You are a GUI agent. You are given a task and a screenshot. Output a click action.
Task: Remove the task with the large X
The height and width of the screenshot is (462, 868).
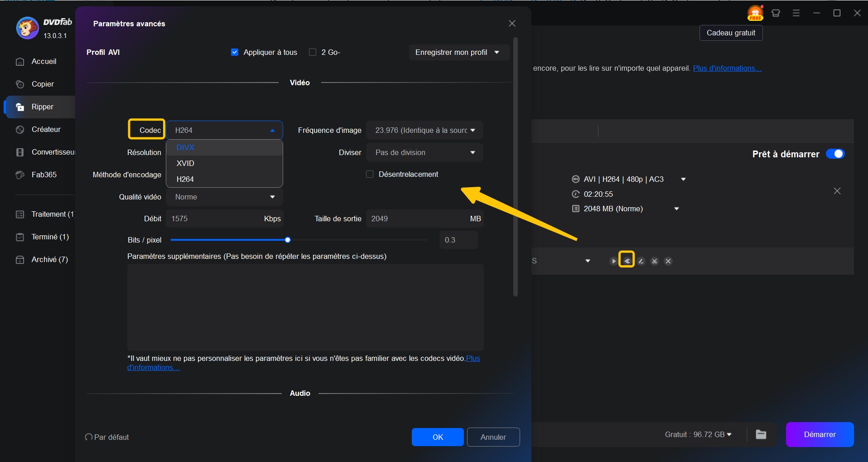coord(837,191)
